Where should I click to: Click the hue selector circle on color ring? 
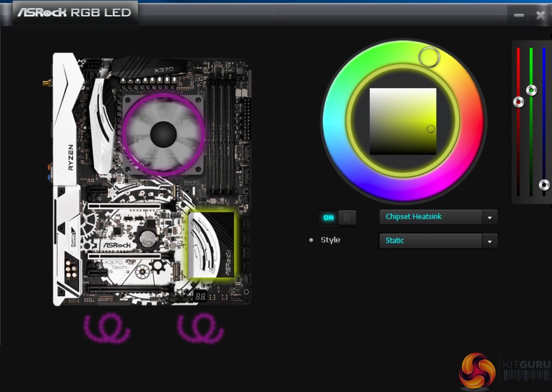pos(429,58)
